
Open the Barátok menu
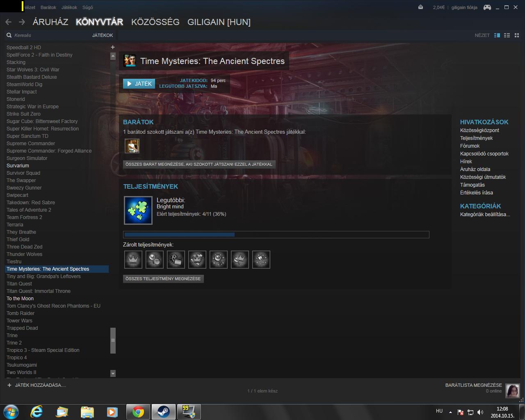point(48,7)
